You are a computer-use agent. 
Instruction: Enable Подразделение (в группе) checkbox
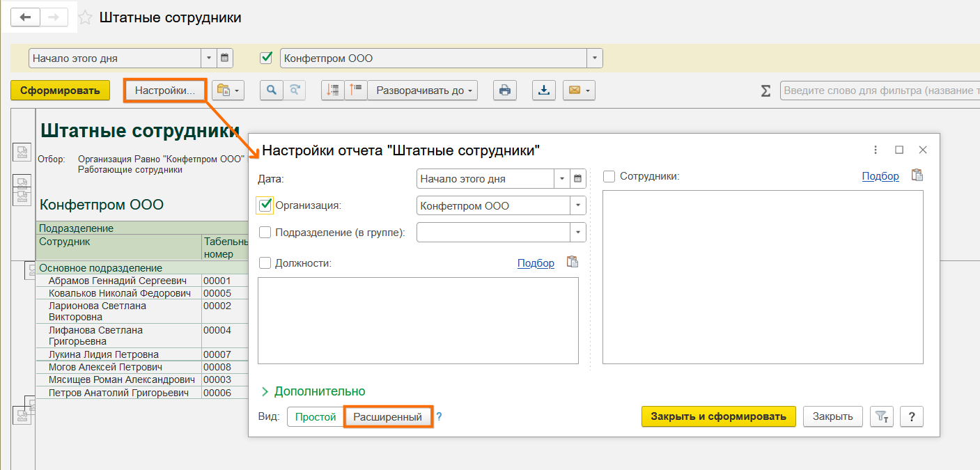(x=265, y=233)
